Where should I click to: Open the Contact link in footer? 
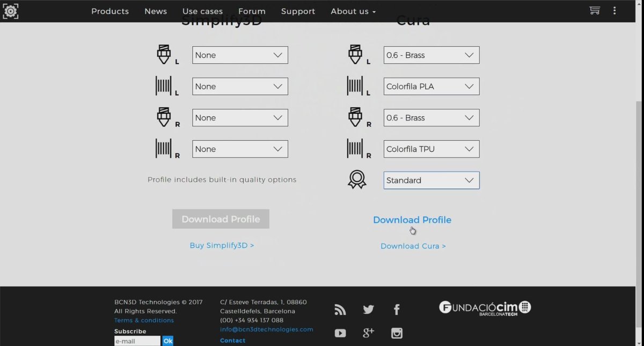pyautogui.click(x=233, y=341)
